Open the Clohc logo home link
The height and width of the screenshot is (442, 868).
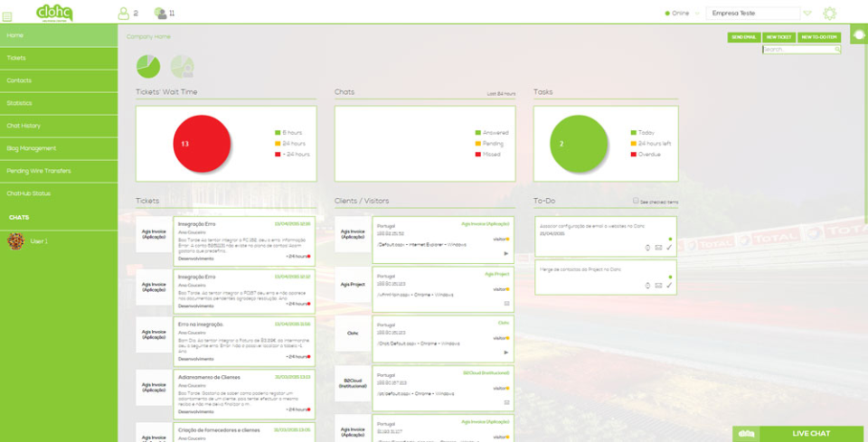tap(55, 12)
